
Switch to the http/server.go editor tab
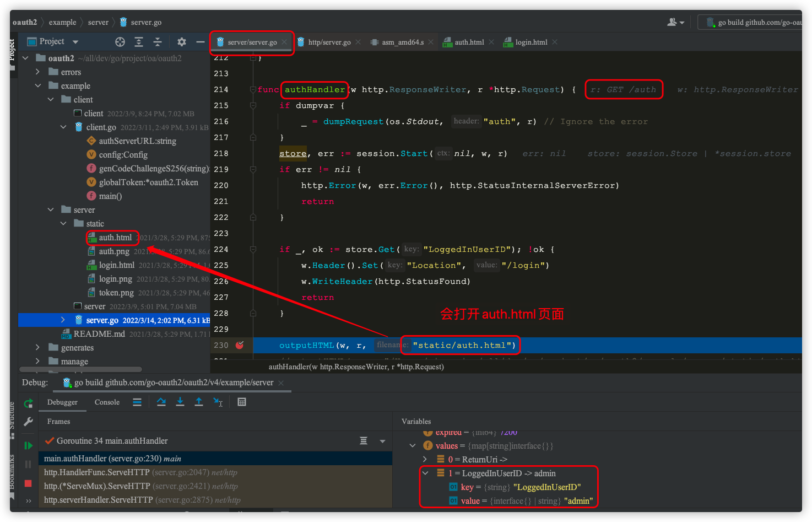pos(329,42)
